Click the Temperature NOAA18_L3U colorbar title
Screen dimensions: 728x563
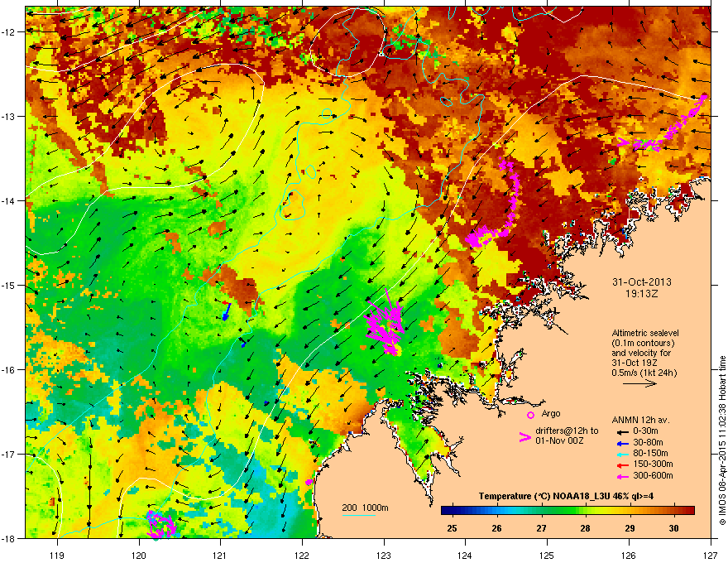pos(566,496)
